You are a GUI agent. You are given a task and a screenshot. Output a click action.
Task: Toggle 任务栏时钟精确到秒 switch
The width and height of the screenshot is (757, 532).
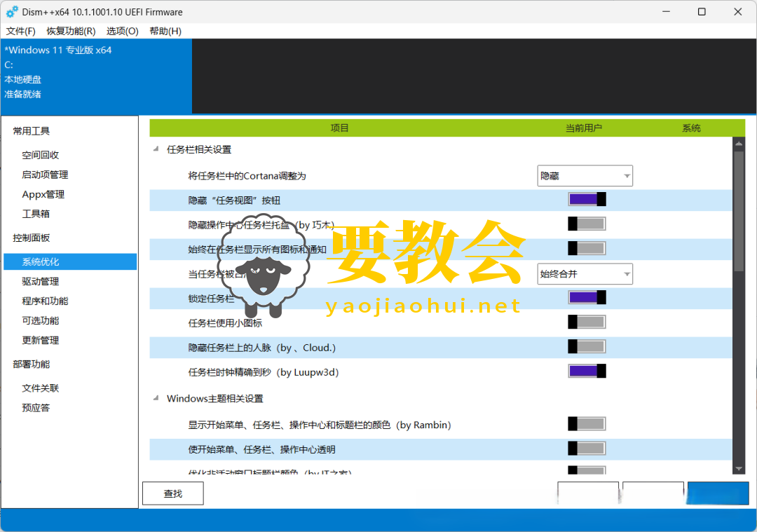[587, 371]
